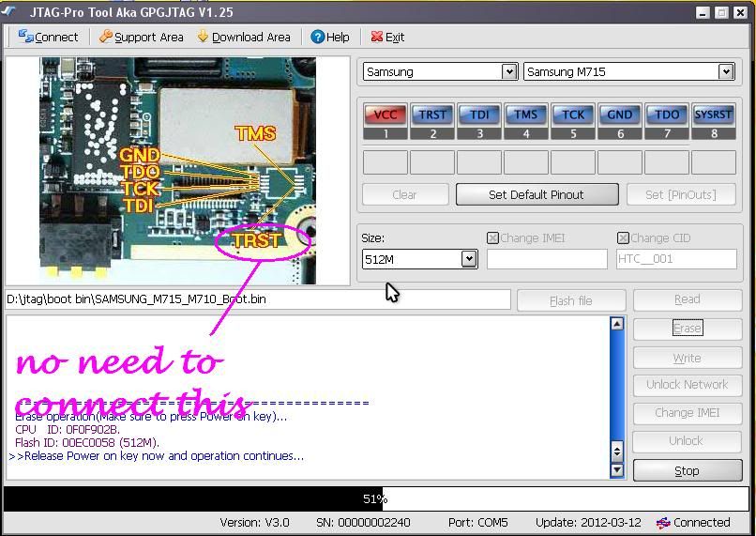Open the Samsung brand dropdown
Screen dimensions: 756x536
pos(509,72)
